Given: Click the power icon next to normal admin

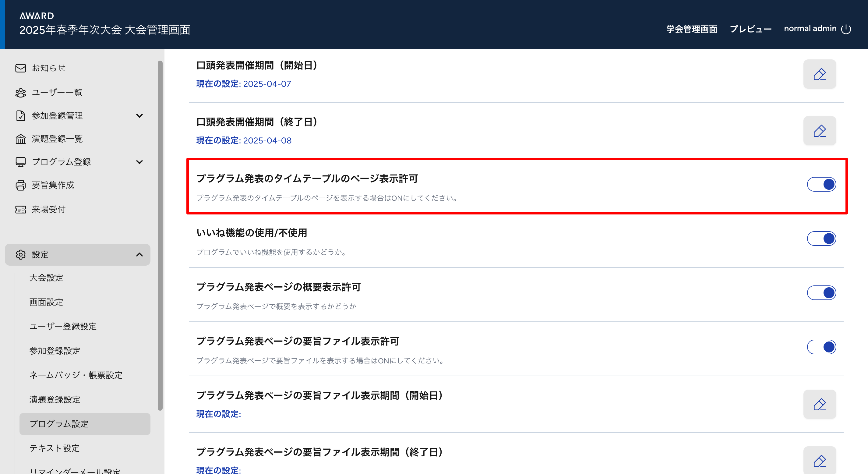Looking at the screenshot, I should click(x=846, y=29).
